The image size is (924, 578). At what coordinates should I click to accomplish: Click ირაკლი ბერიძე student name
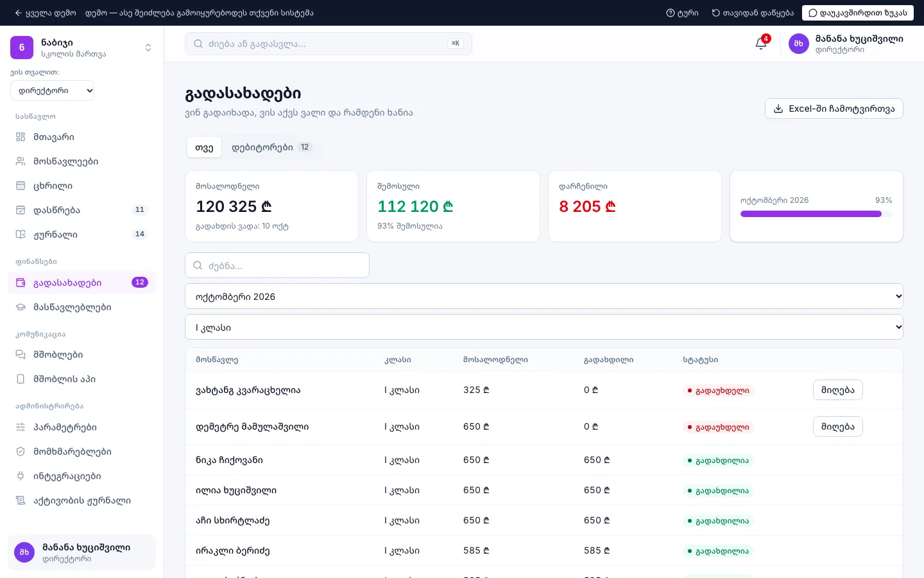(x=233, y=550)
